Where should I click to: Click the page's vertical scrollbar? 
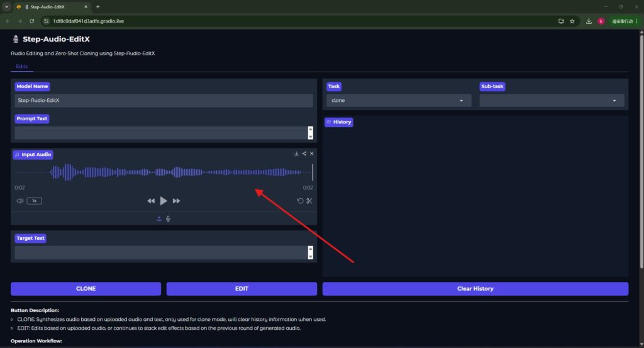(641, 152)
